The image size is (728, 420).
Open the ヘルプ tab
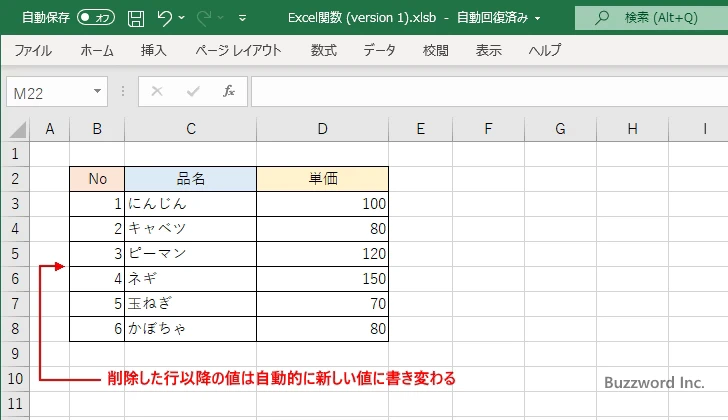click(x=545, y=50)
